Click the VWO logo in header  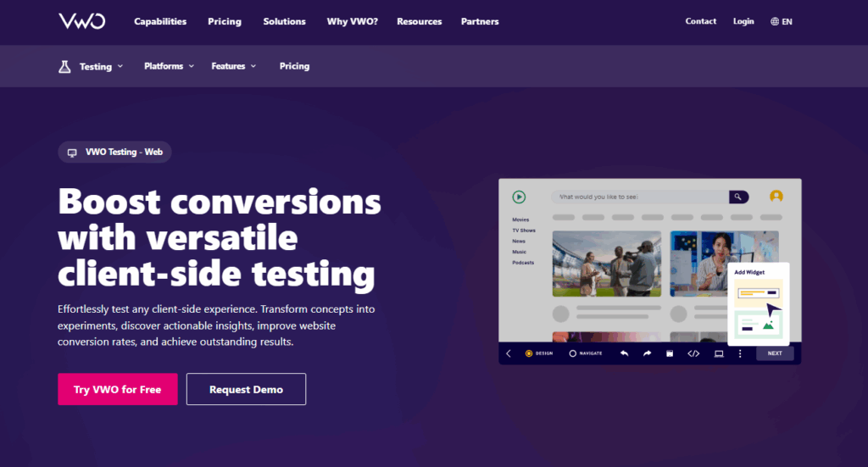point(81,21)
